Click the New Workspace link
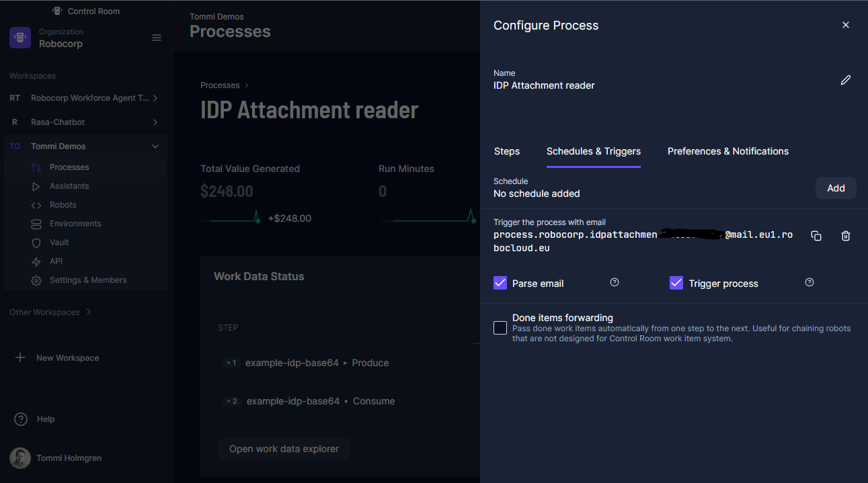Image resolution: width=868 pixels, height=483 pixels. pos(67,358)
